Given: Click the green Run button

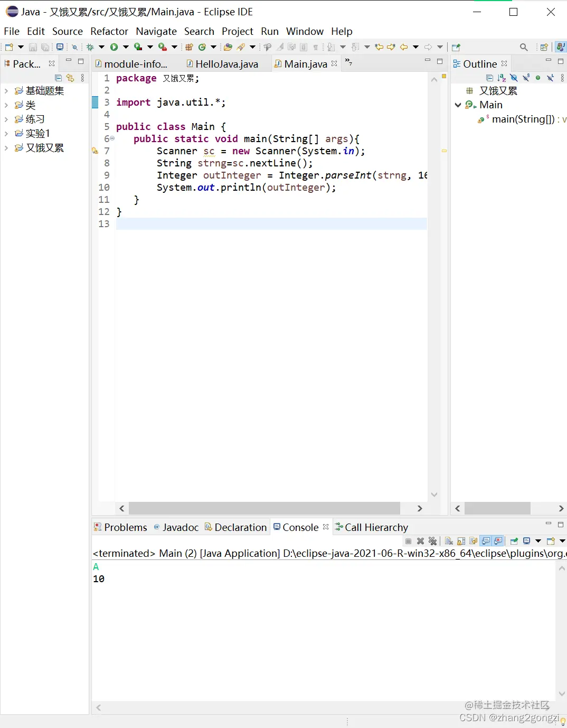Looking at the screenshot, I should click(x=114, y=47).
